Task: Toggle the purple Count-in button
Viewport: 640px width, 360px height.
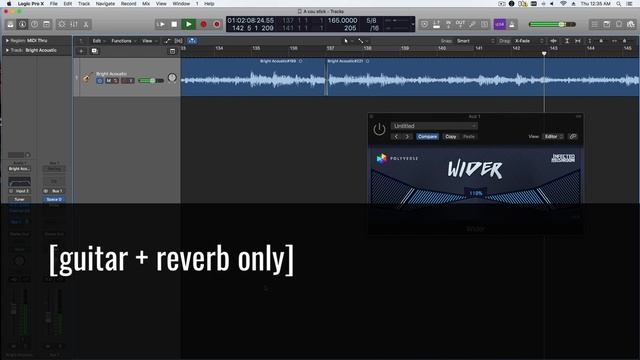Action: 500,24
